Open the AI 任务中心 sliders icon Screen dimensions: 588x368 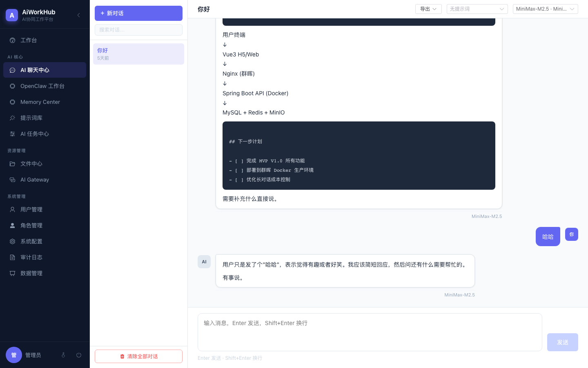click(x=12, y=134)
